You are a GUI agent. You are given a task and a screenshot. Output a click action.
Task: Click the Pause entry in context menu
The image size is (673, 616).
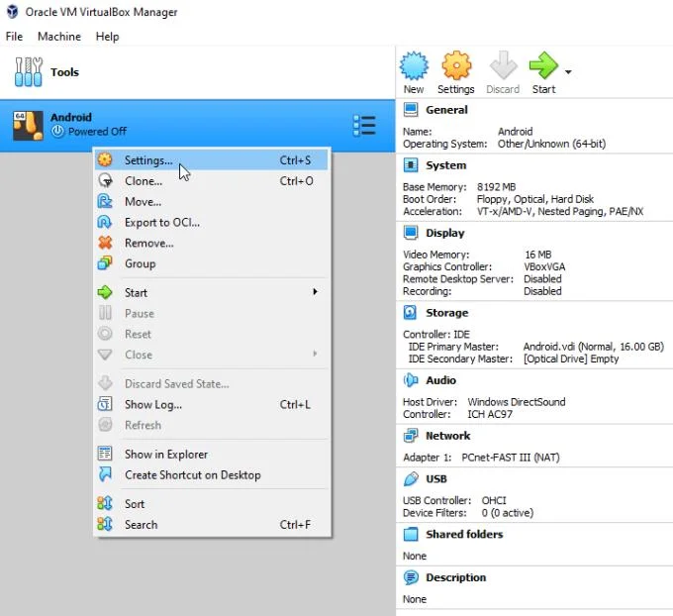click(212, 313)
